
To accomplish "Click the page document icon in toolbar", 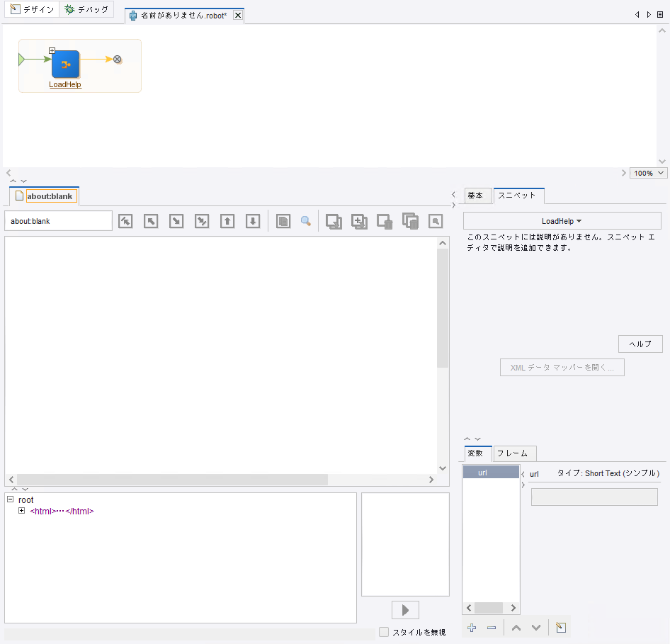I will tap(283, 221).
